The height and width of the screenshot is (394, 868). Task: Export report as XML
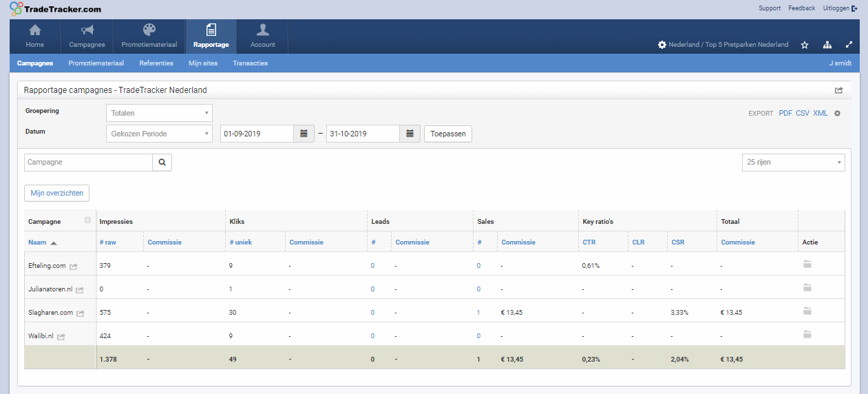821,113
